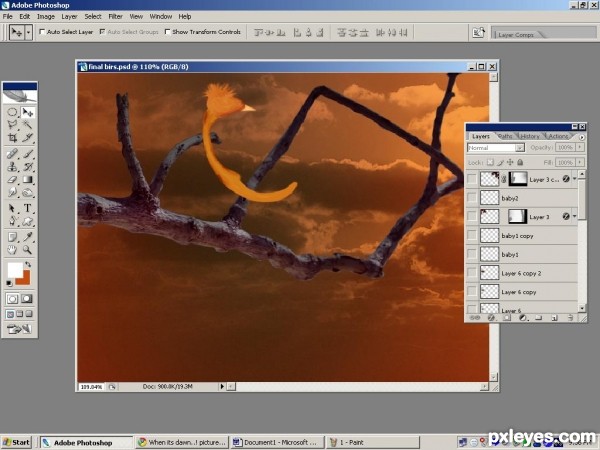Screen dimensions: 600x450
Task: Switch to Document1 - Microsoft taskbar button
Action: point(277,442)
